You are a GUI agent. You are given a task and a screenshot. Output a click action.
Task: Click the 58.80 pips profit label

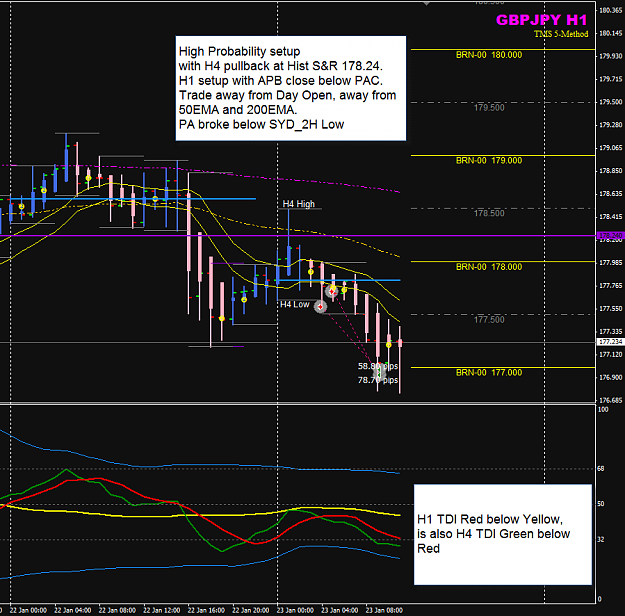click(x=377, y=366)
